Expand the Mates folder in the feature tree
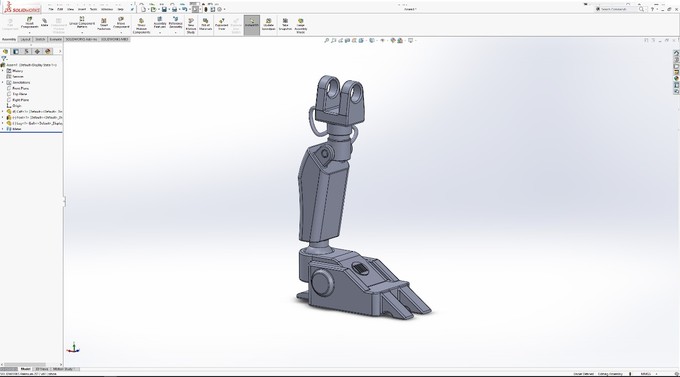This screenshot has height=377, width=680. (x=3, y=129)
